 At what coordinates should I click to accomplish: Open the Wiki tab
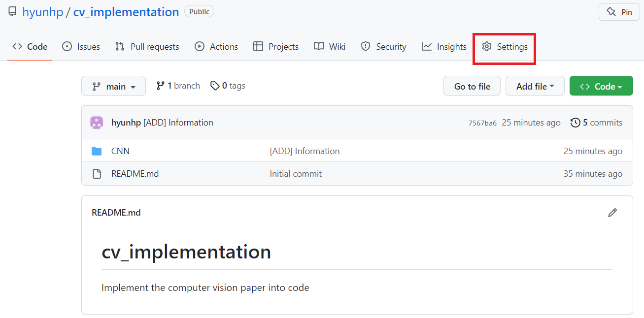[x=330, y=47]
